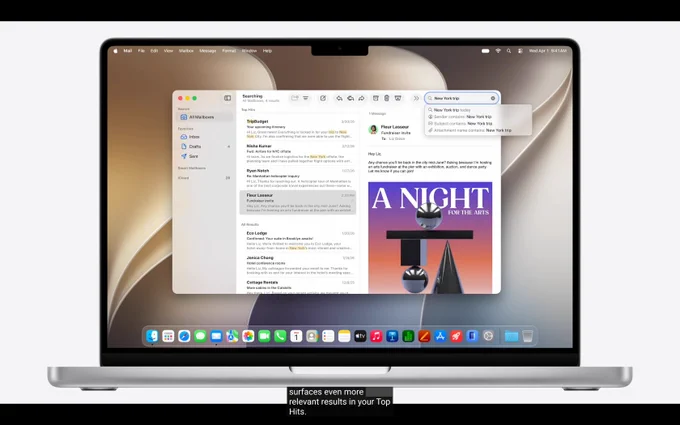Open Control Center in menu bar
The width and height of the screenshot is (680, 425).
point(520,51)
